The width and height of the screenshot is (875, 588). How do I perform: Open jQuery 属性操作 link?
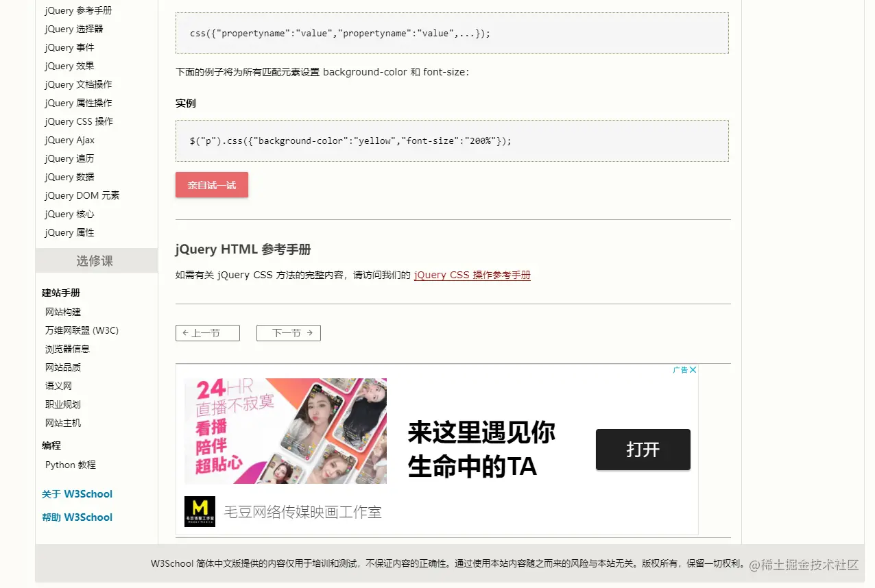coord(78,103)
